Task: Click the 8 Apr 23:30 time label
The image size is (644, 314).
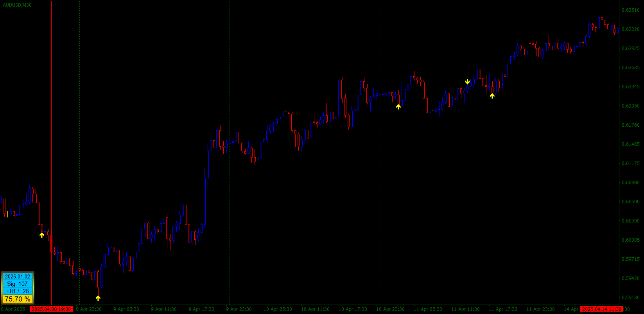Action: [x=89, y=309]
